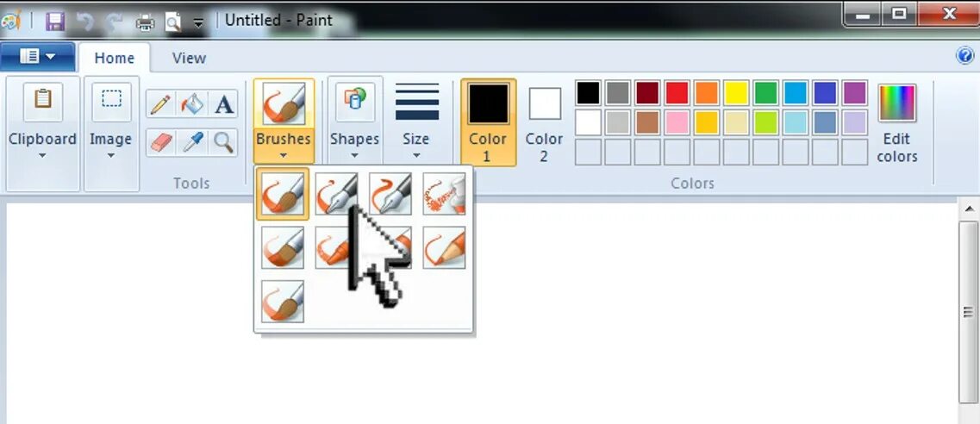This screenshot has height=424, width=980.
Task: Choose the Watercolor brush at the bottom of the gallery
Action: (283, 301)
